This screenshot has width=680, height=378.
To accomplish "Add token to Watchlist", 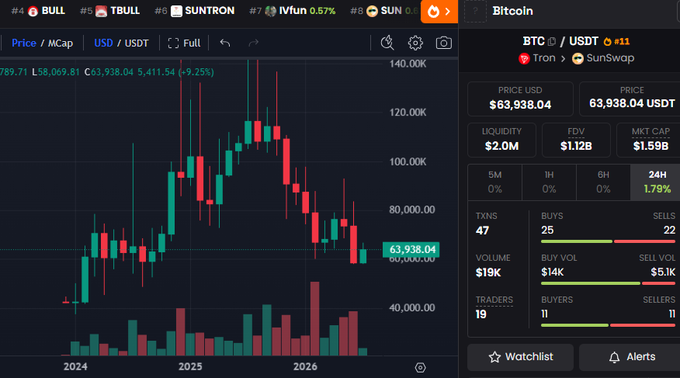I will (520, 357).
